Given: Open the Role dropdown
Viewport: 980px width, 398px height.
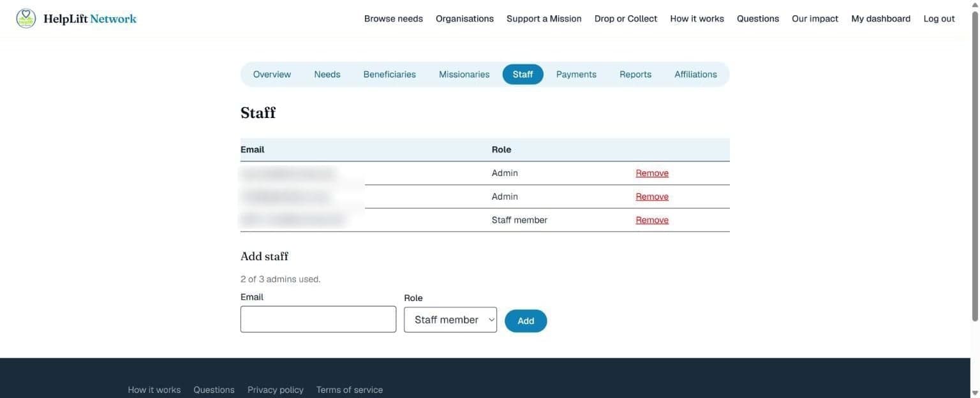Looking at the screenshot, I should click(450, 320).
